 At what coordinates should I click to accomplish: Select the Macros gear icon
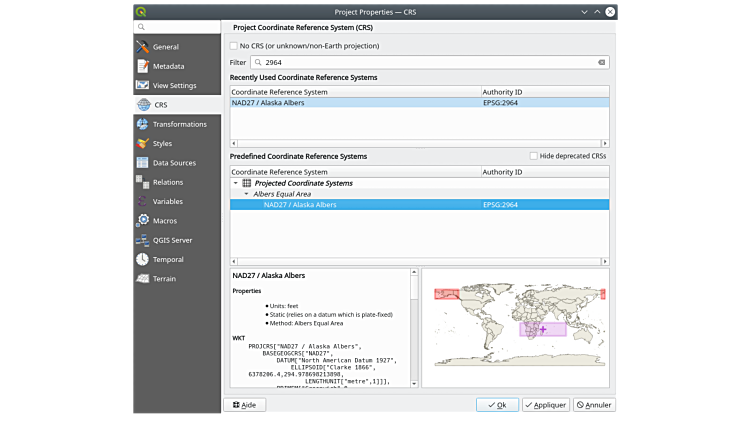143,221
